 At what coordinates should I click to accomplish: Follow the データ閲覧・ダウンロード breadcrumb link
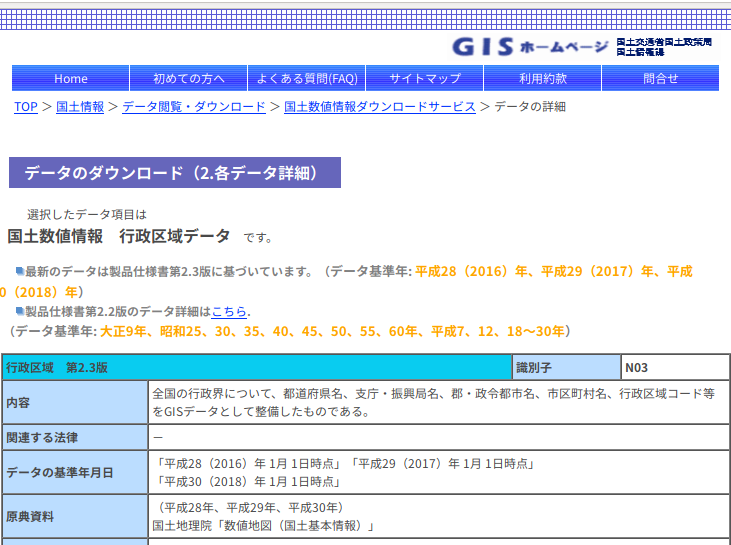[x=194, y=107]
